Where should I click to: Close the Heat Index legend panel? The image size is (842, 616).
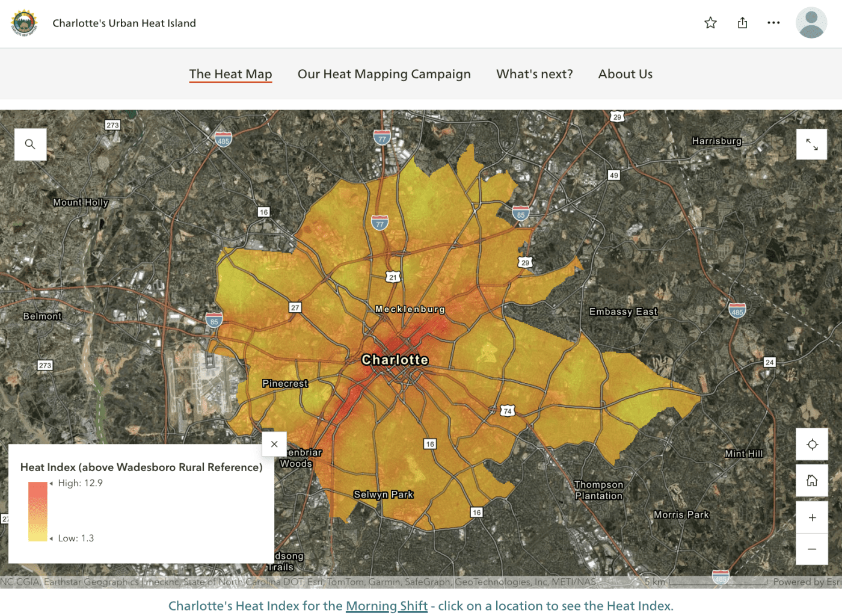coord(274,444)
